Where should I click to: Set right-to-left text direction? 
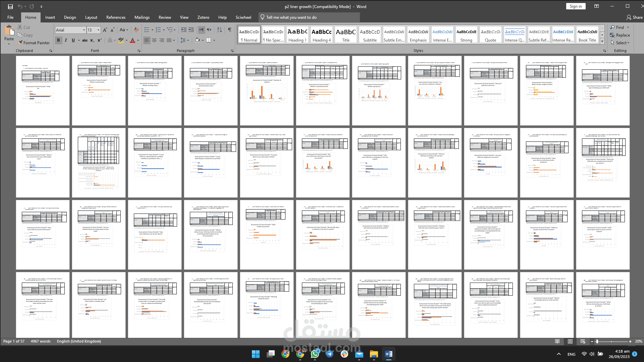coord(209,30)
